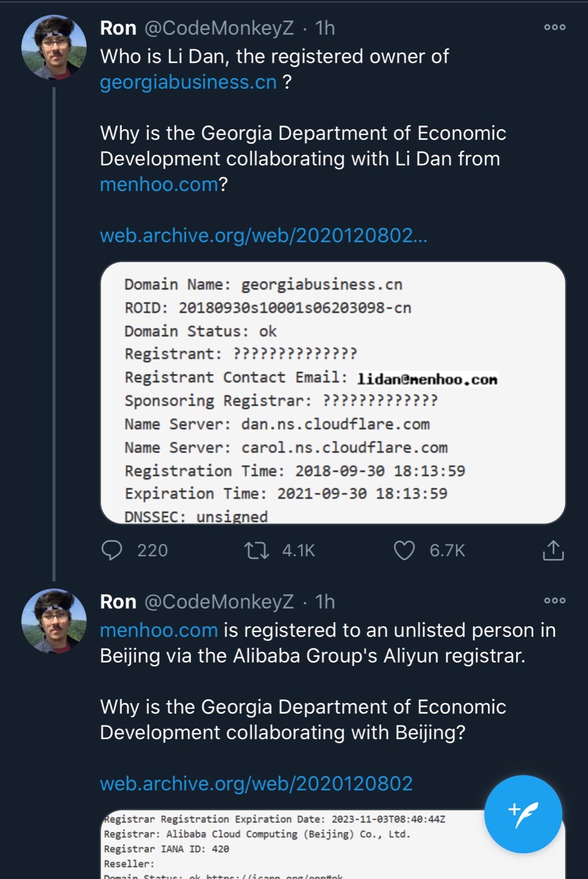Tap Ron's display name on first tweet
This screenshot has height=879, width=588.
coord(118,28)
